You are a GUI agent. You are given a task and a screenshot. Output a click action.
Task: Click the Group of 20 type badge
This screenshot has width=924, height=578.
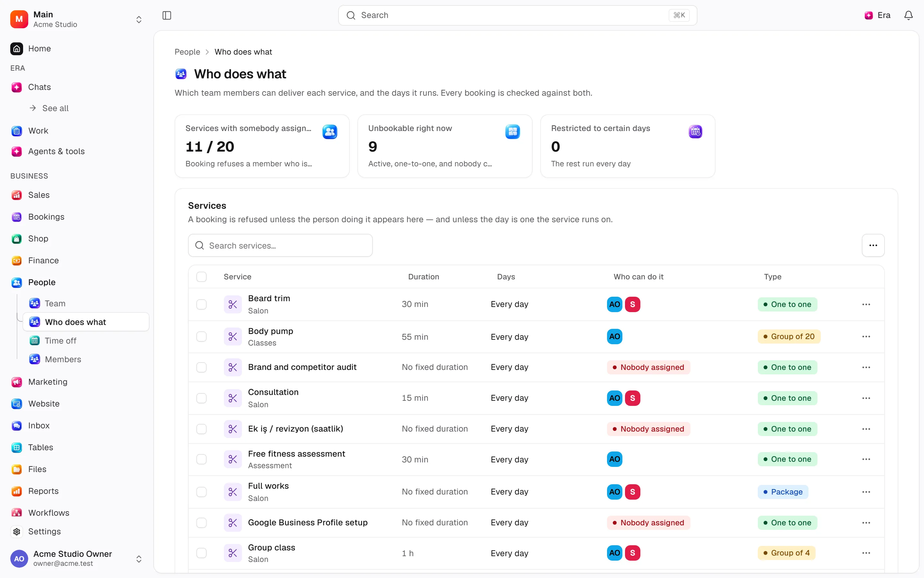coord(789,337)
